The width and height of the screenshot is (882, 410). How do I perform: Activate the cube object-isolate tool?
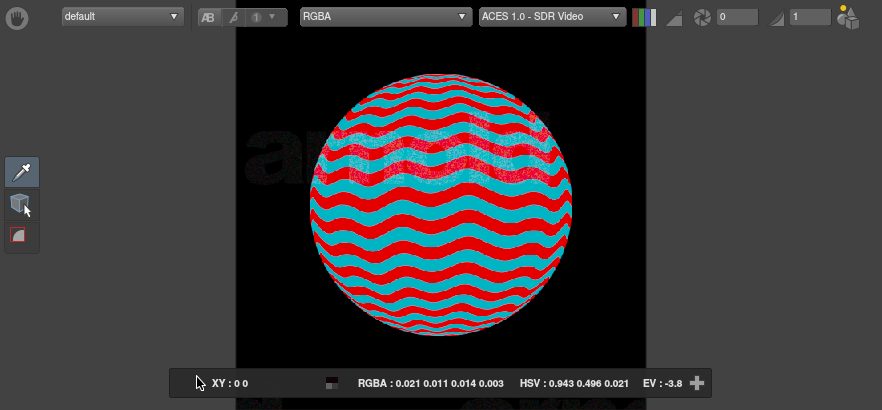[x=22, y=205]
